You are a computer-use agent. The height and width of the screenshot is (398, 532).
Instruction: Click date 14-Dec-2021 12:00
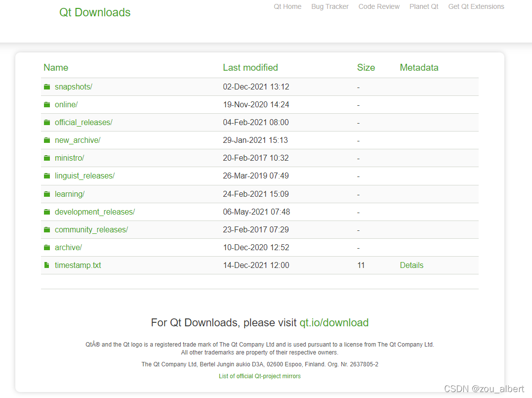[256, 265]
